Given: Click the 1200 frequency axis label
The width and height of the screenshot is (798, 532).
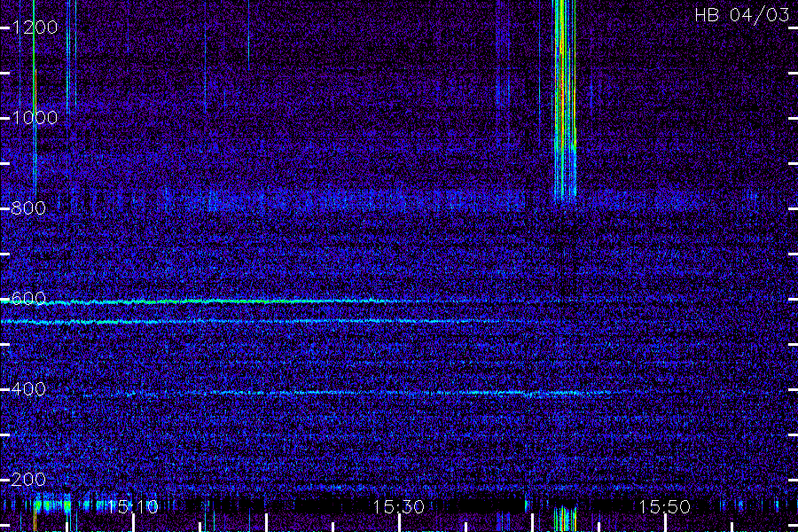Looking at the screenshot, I should click(x=35, y=27).
